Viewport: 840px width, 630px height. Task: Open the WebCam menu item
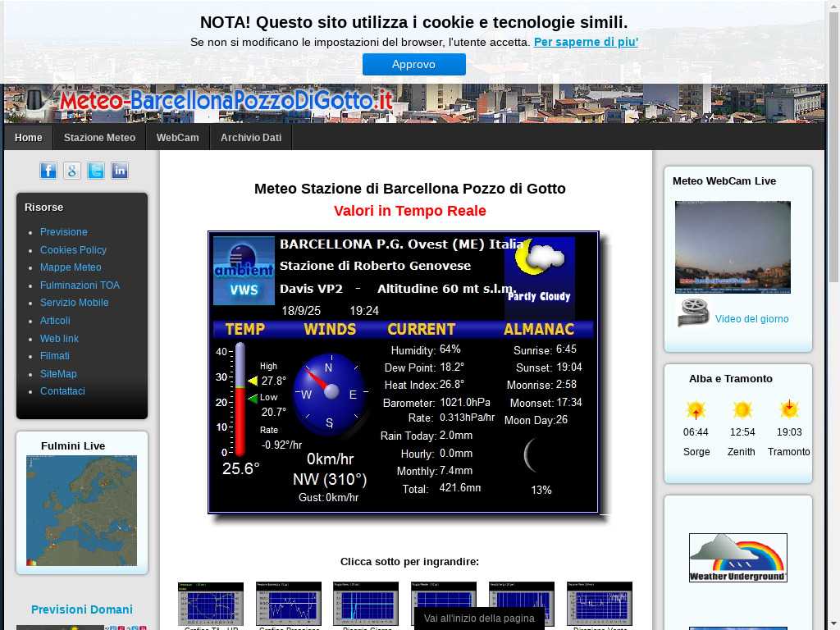(x=177, y=137)
